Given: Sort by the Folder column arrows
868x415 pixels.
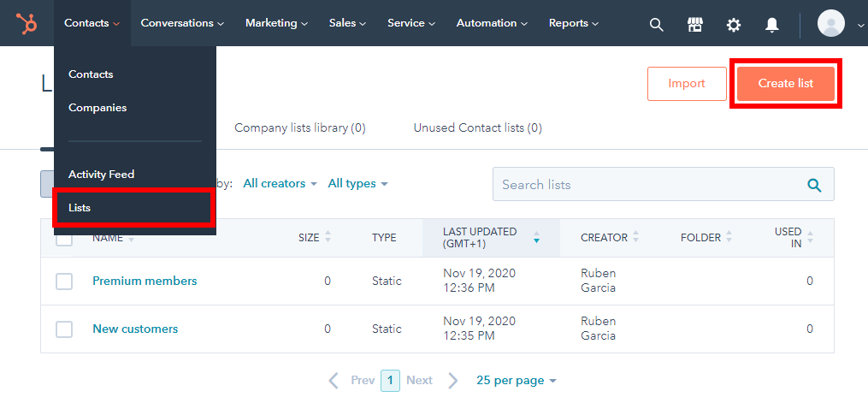Looking at the screenshot, I should click(729, 237).
